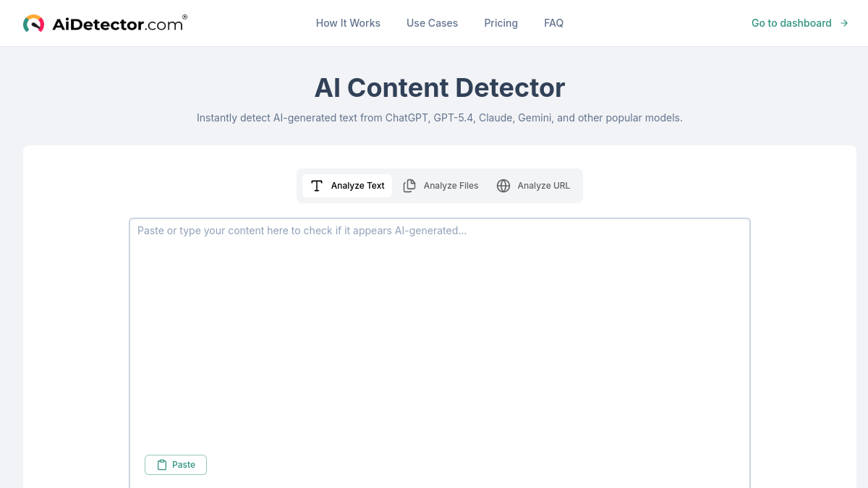Switch to the Analyze Files tab

(x=441, y=186)
